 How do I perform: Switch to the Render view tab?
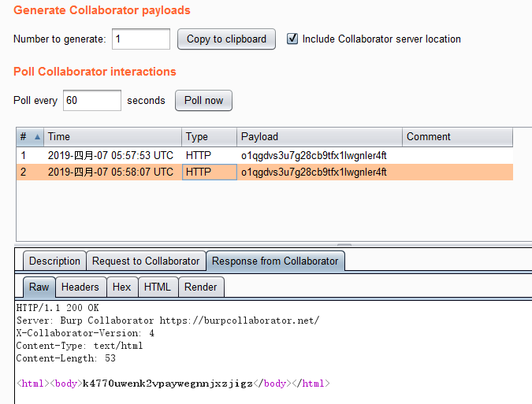(200, 287)
